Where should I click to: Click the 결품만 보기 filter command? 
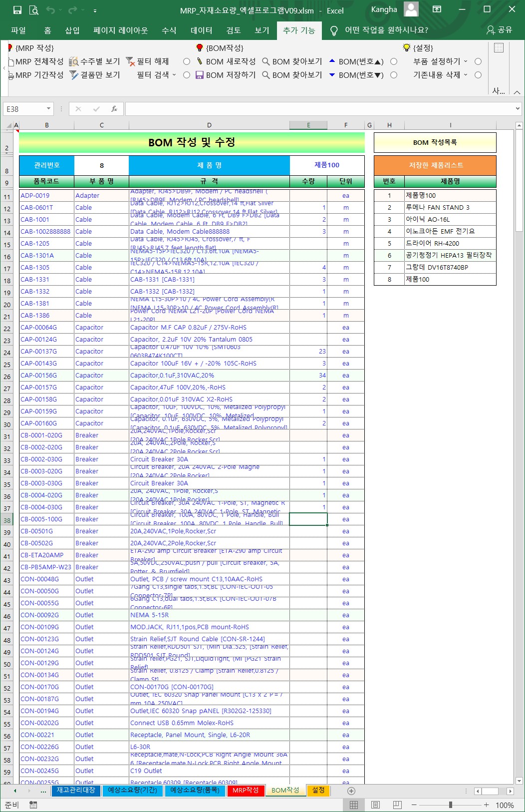[x=94, y=75]
